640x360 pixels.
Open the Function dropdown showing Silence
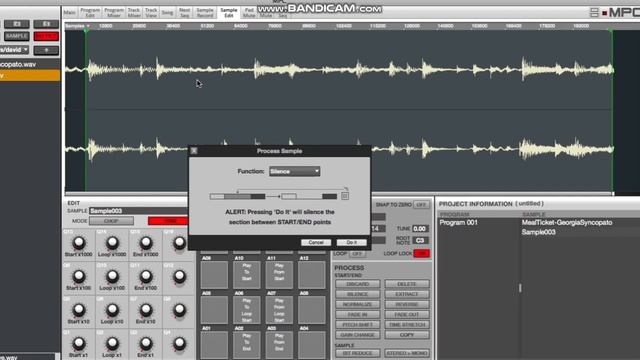294,171
